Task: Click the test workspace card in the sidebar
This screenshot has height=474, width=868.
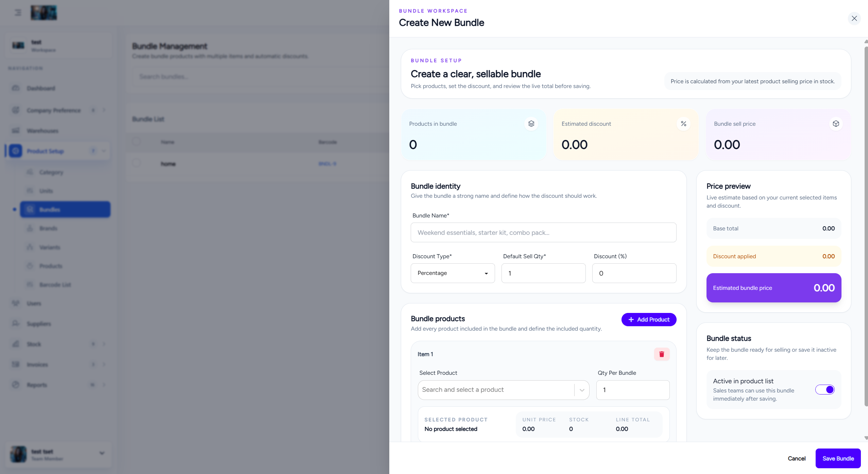Action: pyautogui.click(x=58, y=46)
